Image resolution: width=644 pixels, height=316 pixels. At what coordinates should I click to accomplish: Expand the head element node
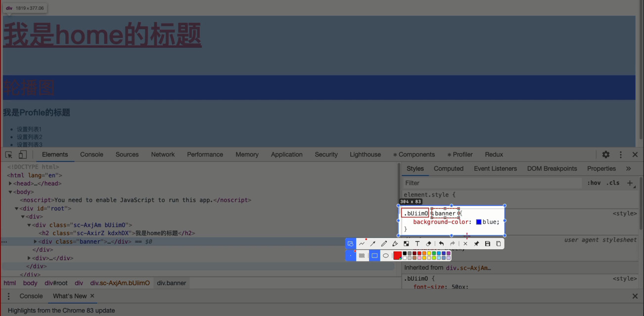pos(10,184)
